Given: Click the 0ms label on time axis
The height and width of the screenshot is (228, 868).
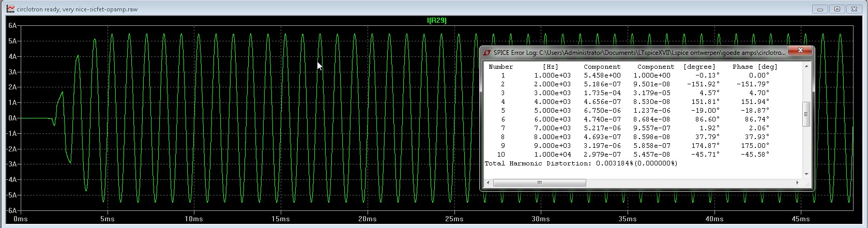Looking at the screenshot, I should [x=21, y=219].
